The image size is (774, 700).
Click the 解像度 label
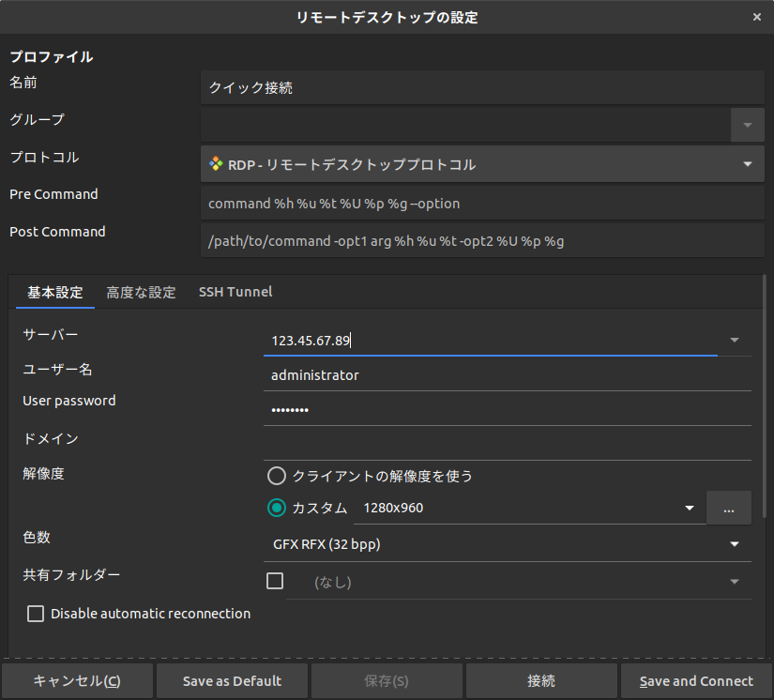(43, 474)
